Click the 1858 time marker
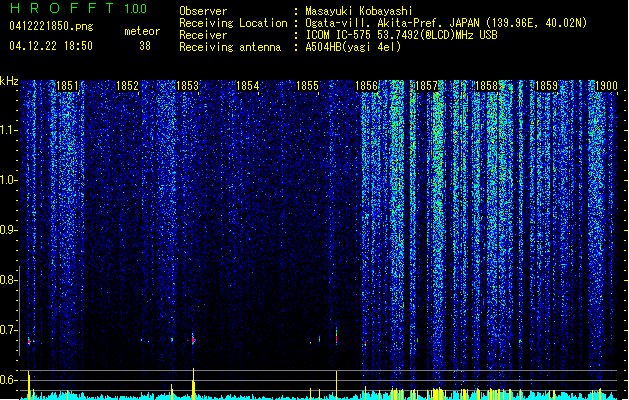The height and width of the screenshot is (400, 629). pyautogui.click(x=486, y=86)
